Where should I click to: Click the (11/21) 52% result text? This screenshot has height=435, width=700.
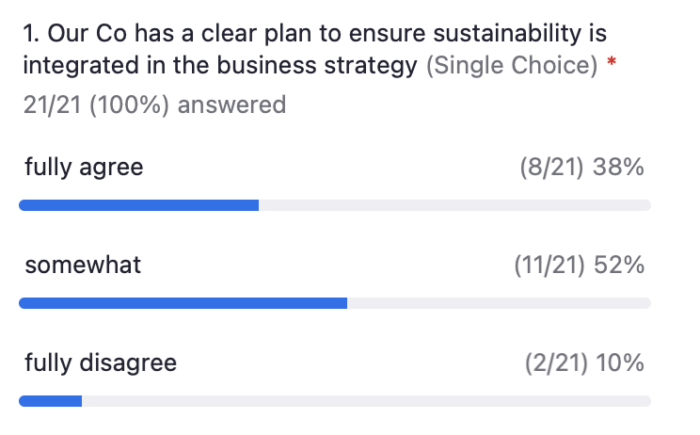click(579, 265)
